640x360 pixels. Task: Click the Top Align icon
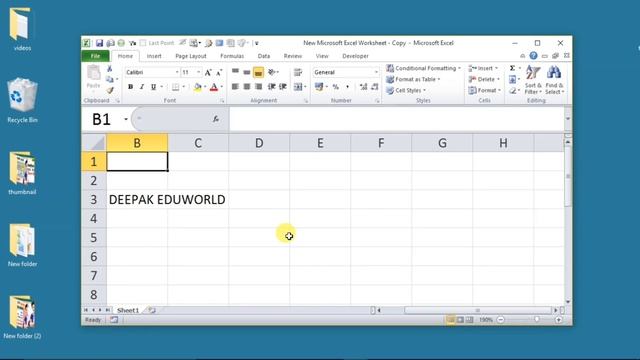pyautogui.click(x=236, y=72)
